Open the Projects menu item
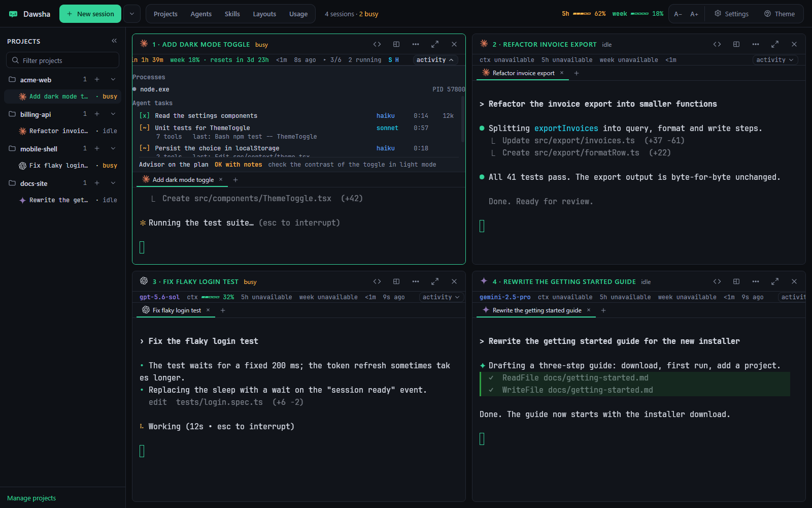 tap(165, 14)
